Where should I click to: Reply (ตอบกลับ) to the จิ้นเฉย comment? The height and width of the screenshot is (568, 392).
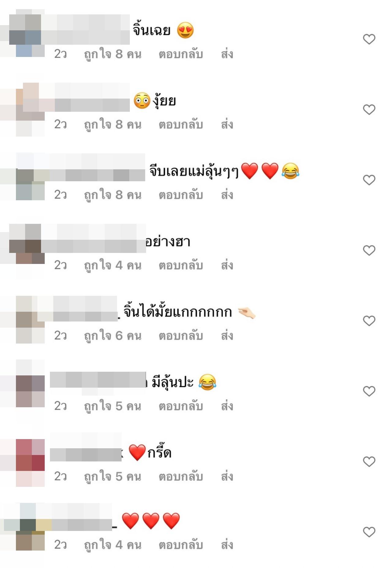coord(181,54)
